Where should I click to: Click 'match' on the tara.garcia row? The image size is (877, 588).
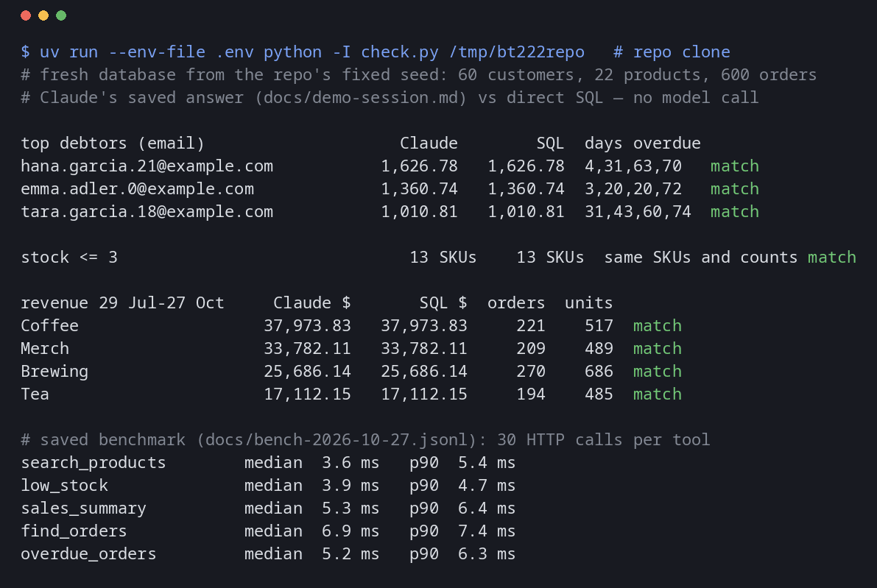pos(735,213)
